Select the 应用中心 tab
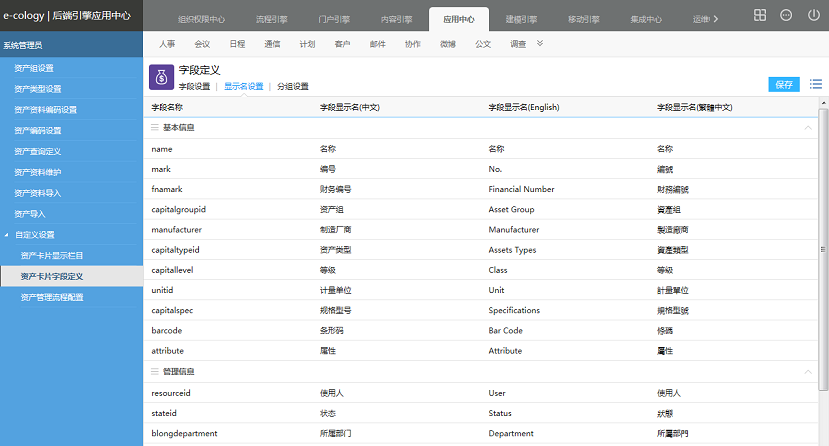The height and width of the screenshot is (446, 829). tap(459, 20)
